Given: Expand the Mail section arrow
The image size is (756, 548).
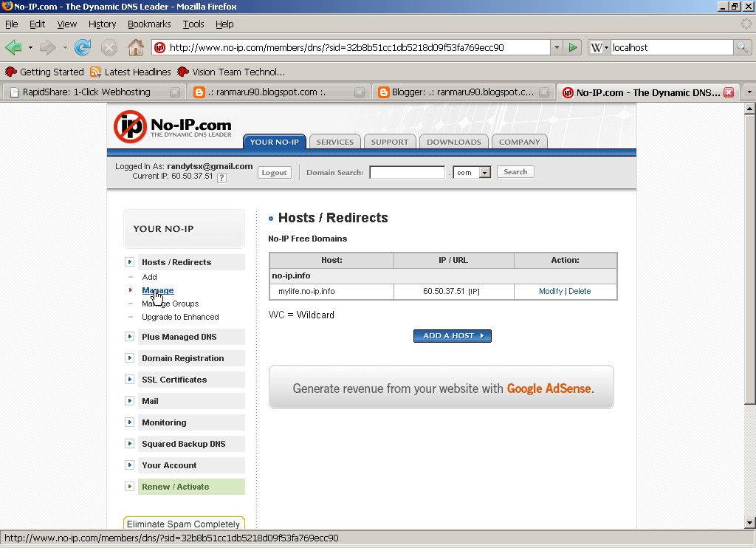Looking at the screenshot, I should 129,401.
